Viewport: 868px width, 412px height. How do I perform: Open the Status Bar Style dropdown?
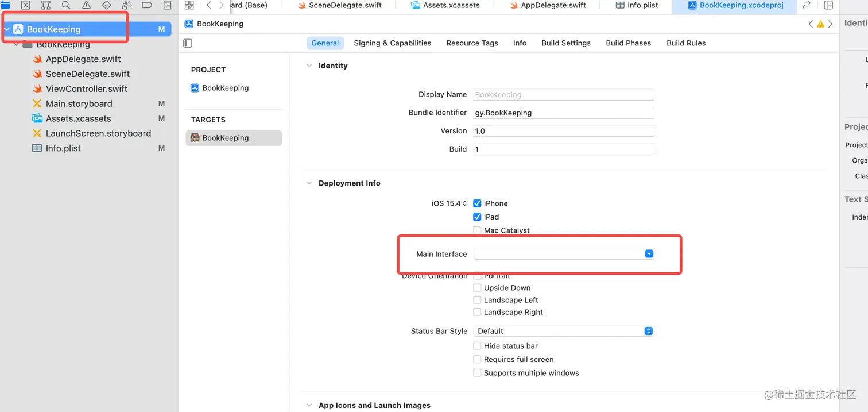[x=563, y=331]
